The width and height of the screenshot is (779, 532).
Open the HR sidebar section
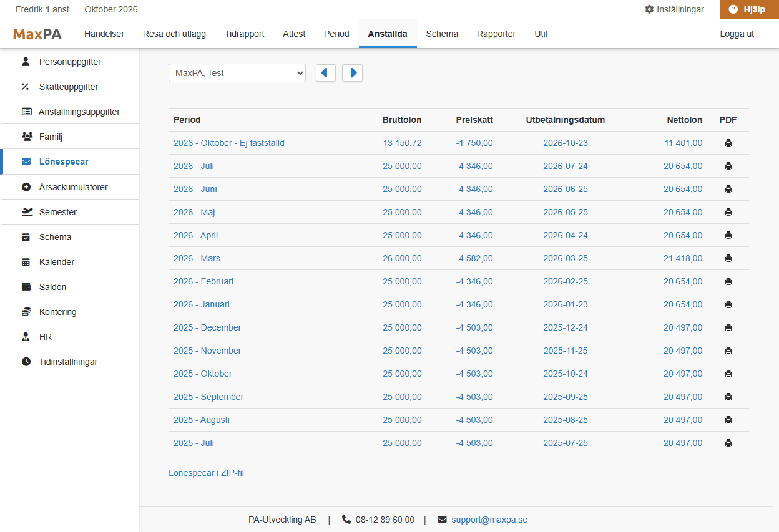69,337
